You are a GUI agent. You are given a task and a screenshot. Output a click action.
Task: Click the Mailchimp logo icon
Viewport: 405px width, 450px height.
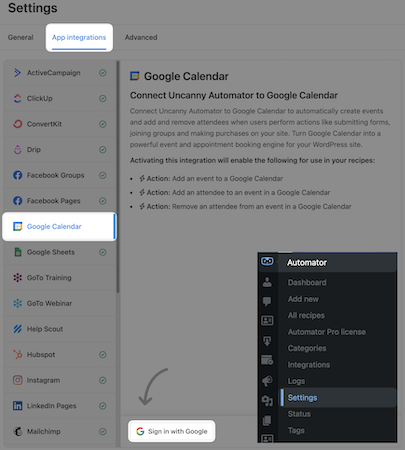[x=17, y=431]
